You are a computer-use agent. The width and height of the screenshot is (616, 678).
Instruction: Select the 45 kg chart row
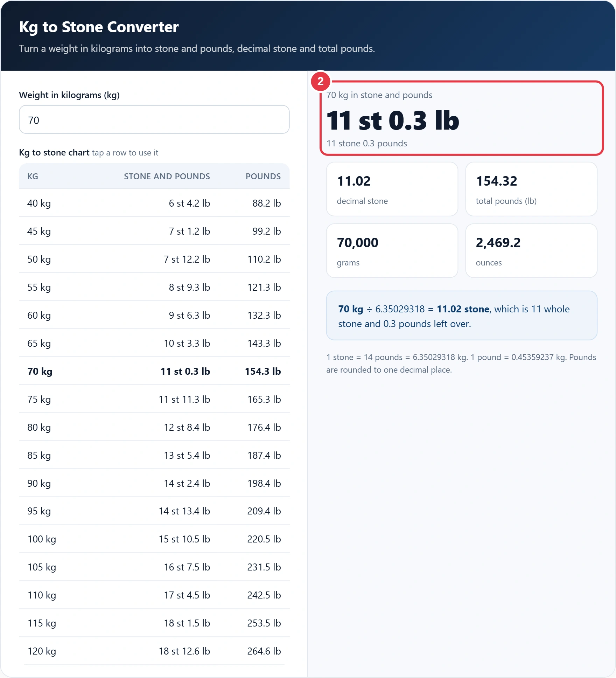154,231
